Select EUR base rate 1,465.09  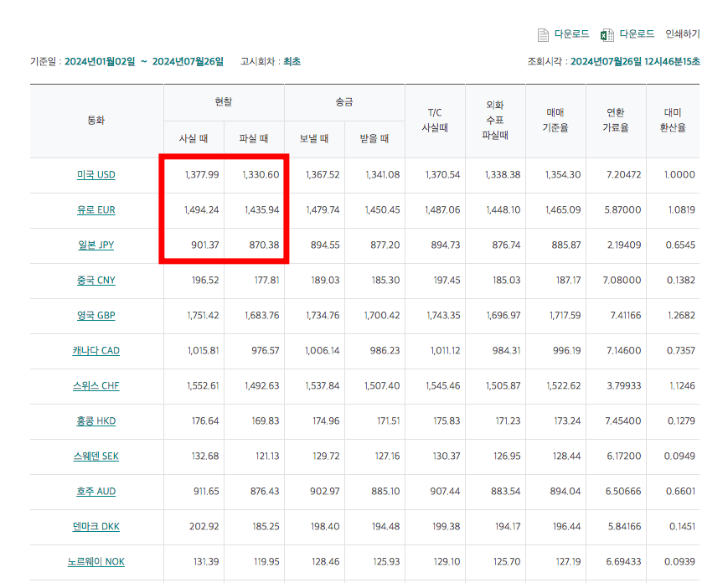coord(563,210)
